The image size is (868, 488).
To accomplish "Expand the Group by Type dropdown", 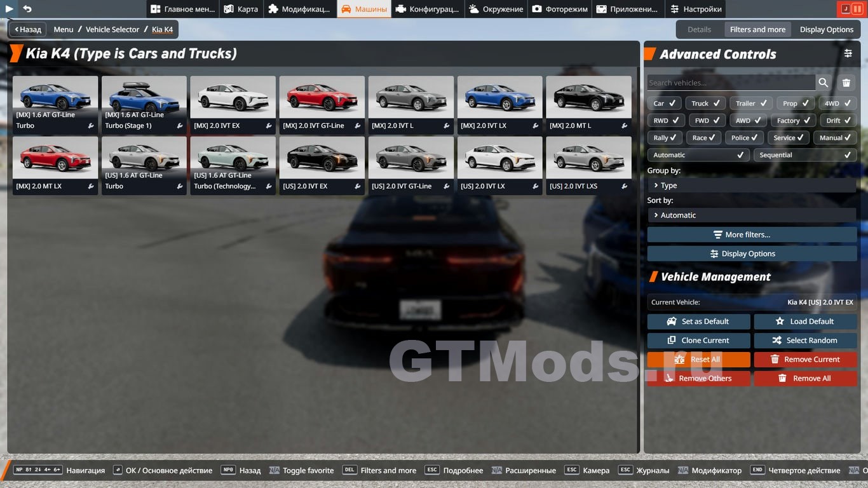I will pyautogui.click(x=752, y=186).
